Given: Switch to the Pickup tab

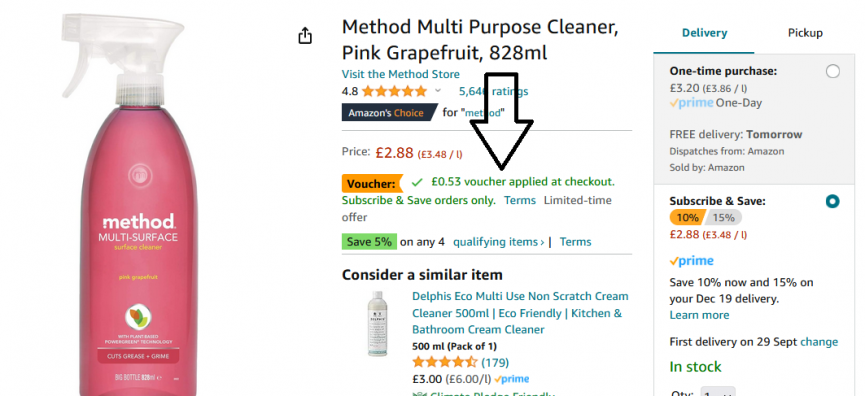Looking at the screenshot, I should (x=805, y=33).
